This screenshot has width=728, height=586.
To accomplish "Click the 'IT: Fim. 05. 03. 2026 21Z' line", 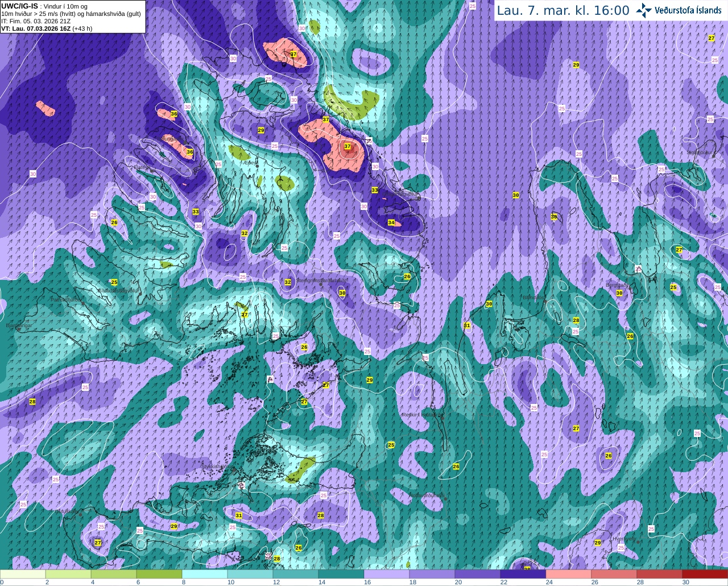I will 36,21.
